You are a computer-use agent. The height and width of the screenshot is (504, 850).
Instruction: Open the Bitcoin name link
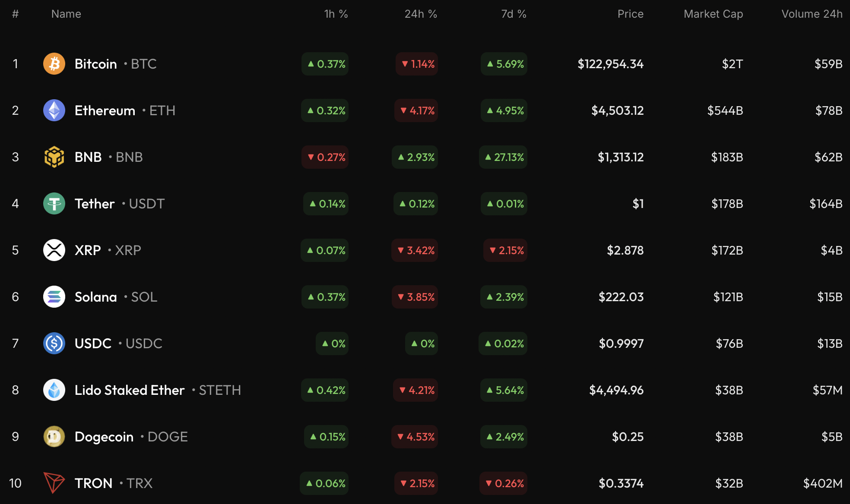click(x=96, y=64)
